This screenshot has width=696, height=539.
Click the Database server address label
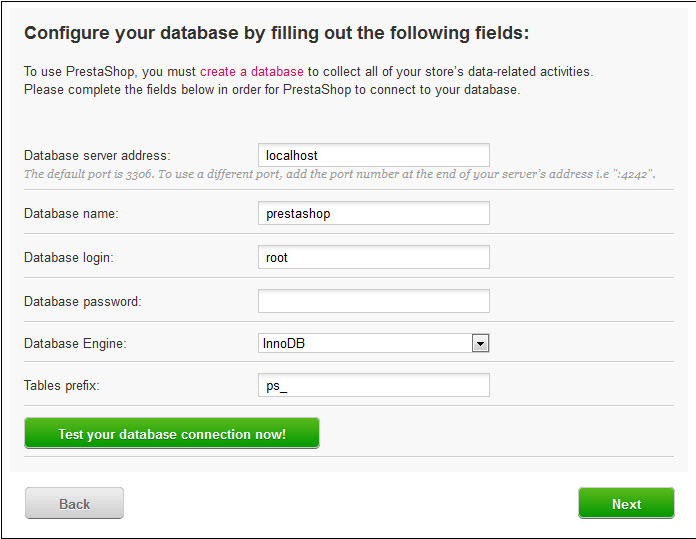click(x=97, y=155)
